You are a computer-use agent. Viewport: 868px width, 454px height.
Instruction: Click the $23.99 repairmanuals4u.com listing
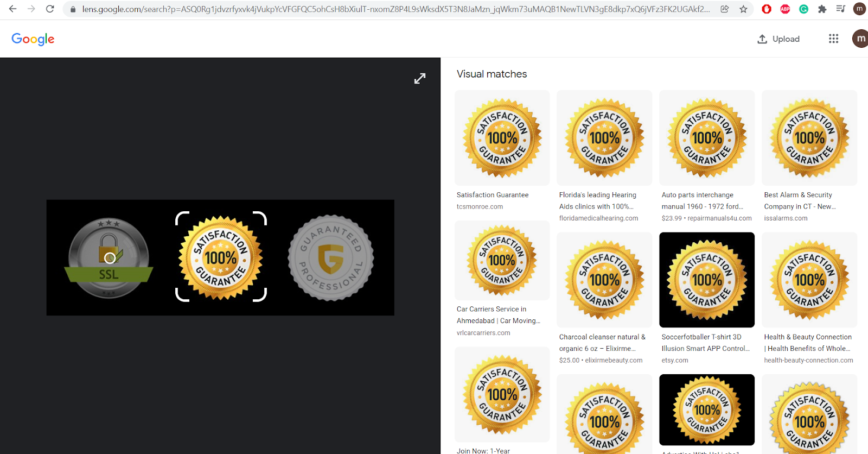click(x=706, y=218)
